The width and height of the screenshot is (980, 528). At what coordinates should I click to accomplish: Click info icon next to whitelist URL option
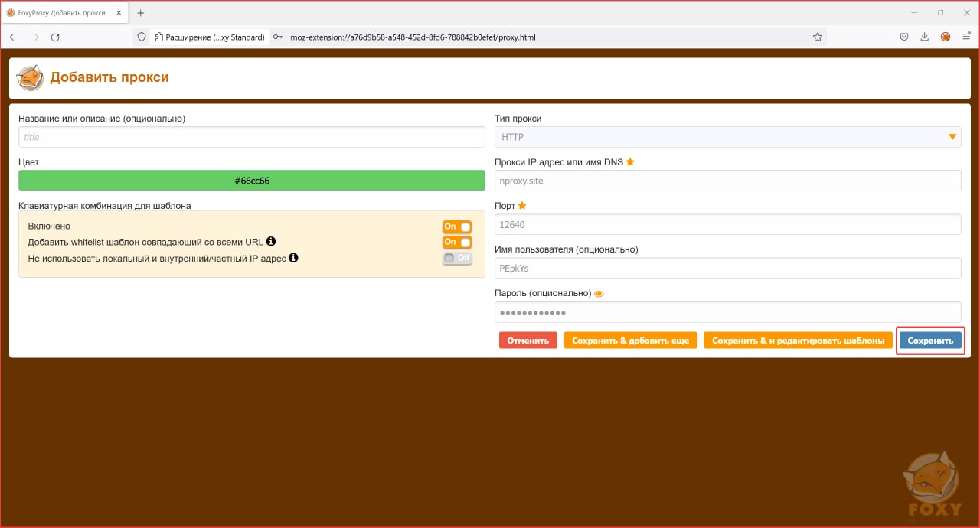pyautogui.click(x=271, y=242)
